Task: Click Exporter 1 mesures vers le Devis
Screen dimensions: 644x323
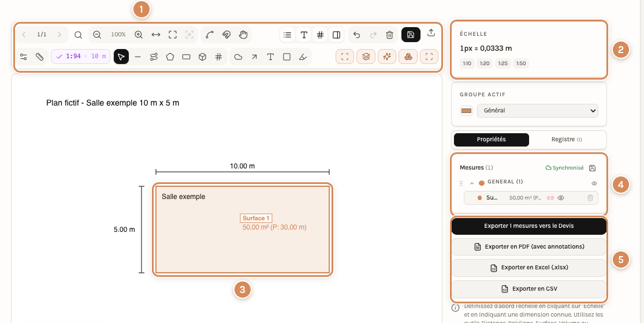Action: click(x=529, y=226)
